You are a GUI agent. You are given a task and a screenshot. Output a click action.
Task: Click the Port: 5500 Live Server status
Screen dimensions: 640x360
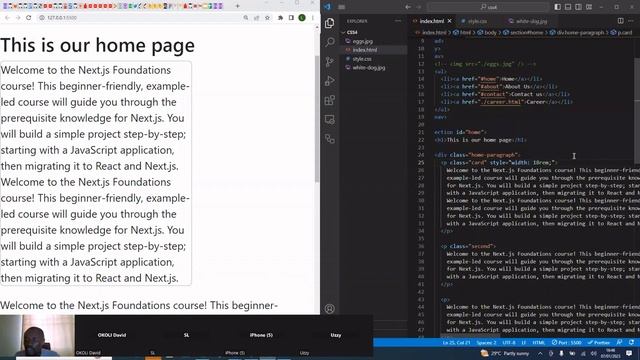[567, 342]
